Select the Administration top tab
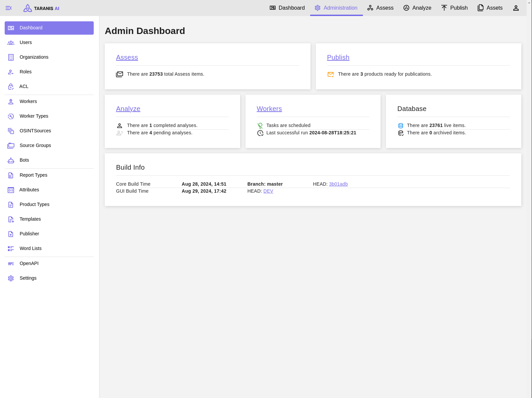 coord(336,8)
